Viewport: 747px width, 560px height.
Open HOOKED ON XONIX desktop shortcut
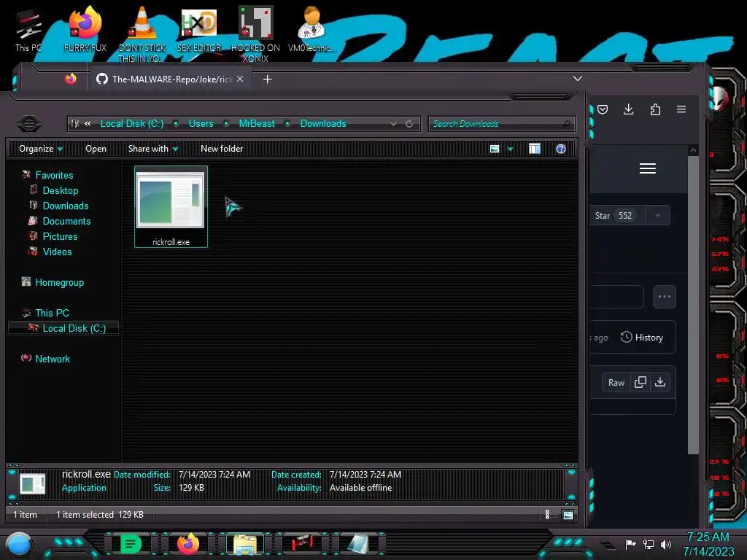(255, 34)
